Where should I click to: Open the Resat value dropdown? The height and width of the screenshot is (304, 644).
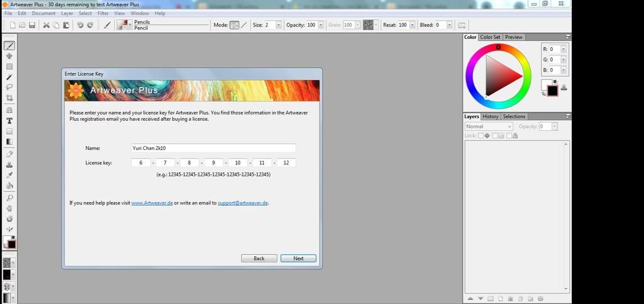click(x=412, y=25)
